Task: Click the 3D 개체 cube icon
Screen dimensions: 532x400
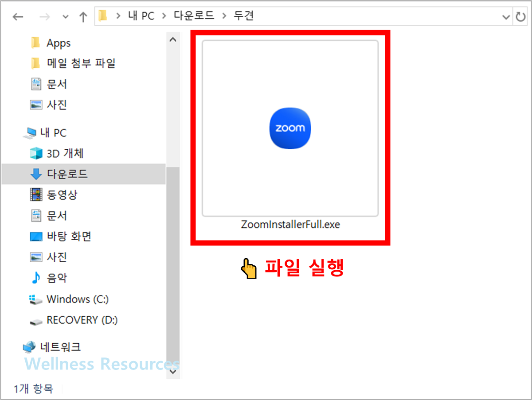Action: (x=36, y=153)
